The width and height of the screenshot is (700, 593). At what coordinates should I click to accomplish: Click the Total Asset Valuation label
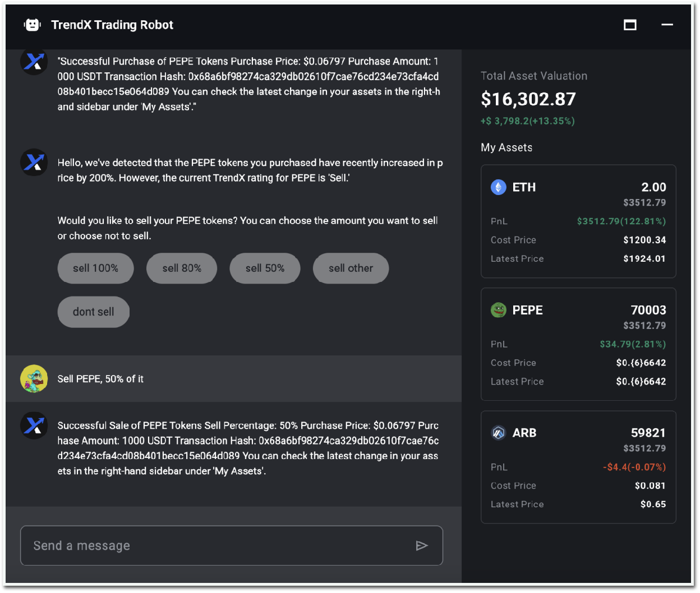(x=534, y=76)
